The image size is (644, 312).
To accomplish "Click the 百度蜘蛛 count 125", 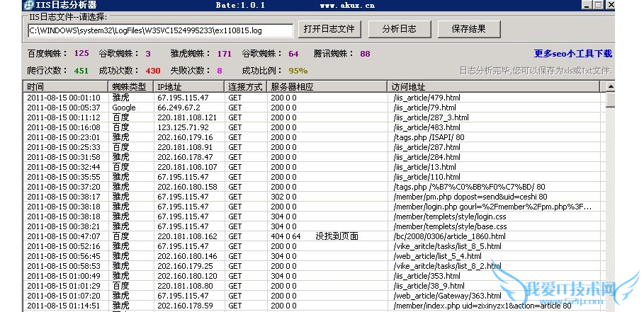I will click(81, 53).
